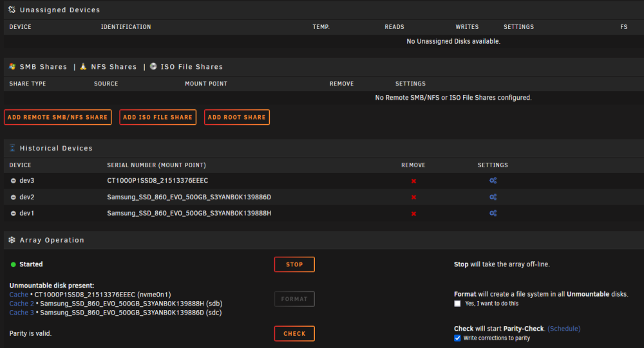This screenshot has width=644, height=348.
Task: Click serial number CT1000P1SSD8_21513376EEEC in dev3 row
Action: [158, 181]
